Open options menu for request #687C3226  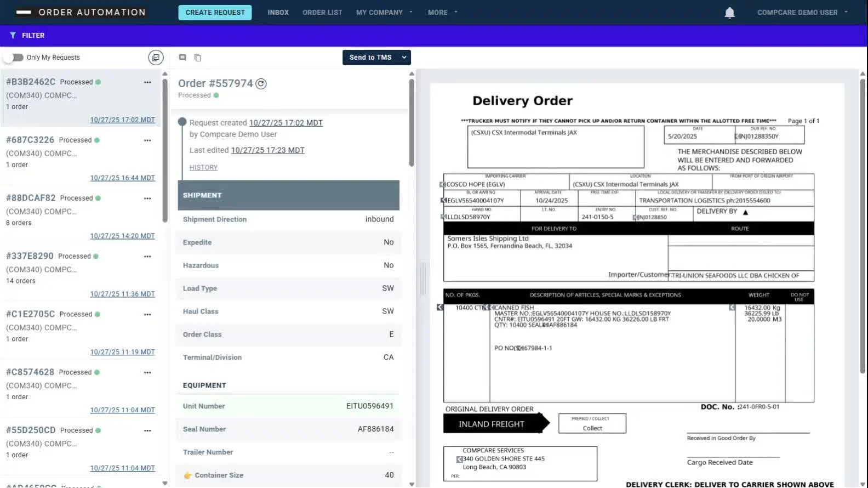pos(147,140)
